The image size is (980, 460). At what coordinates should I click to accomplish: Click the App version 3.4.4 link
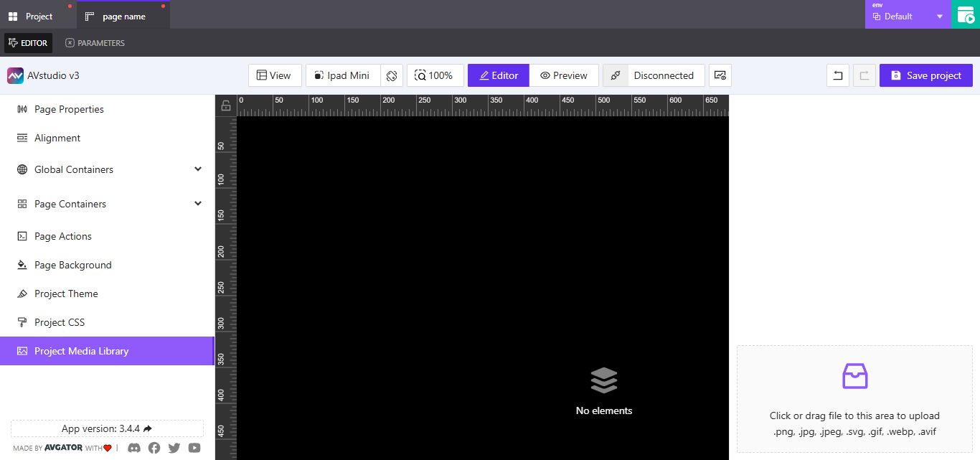click(x=106, y=428)
